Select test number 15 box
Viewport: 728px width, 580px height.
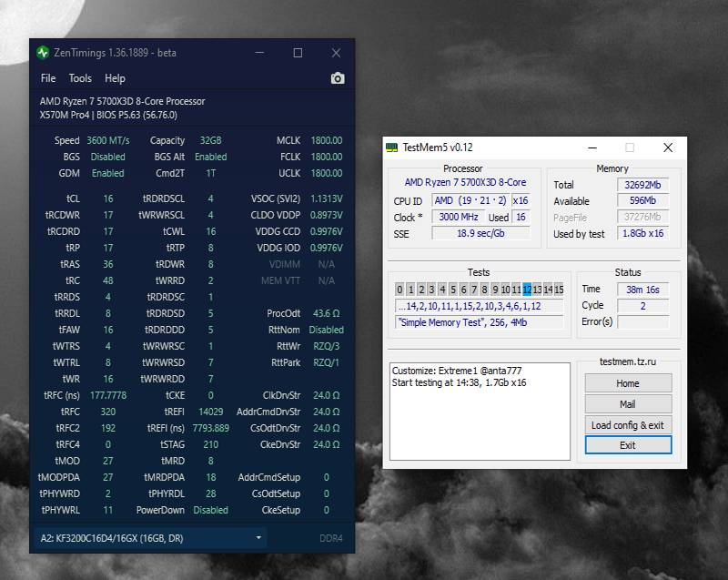tap(559, 290)
